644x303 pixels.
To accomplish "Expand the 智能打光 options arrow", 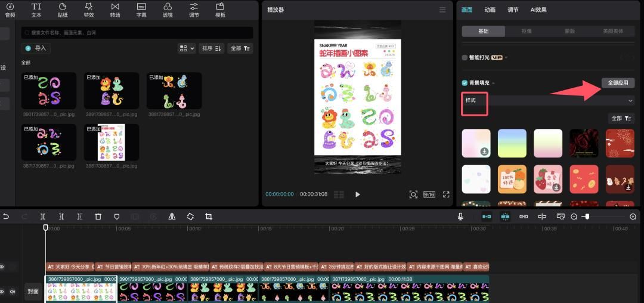I will 506,57.
